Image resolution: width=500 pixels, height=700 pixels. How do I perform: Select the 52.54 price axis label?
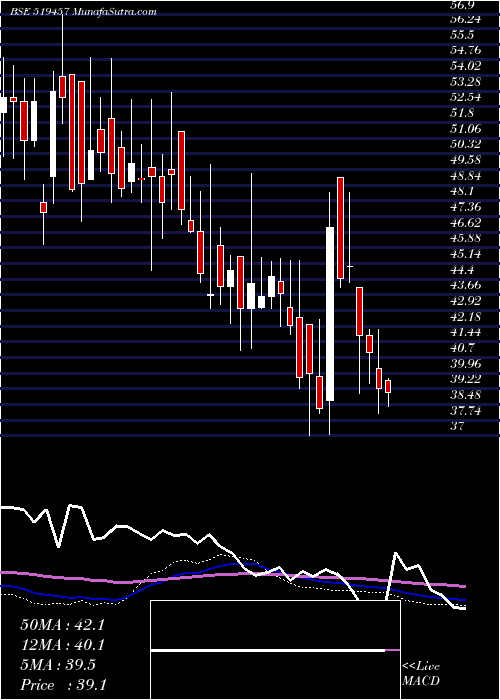[x=467, y=98]
